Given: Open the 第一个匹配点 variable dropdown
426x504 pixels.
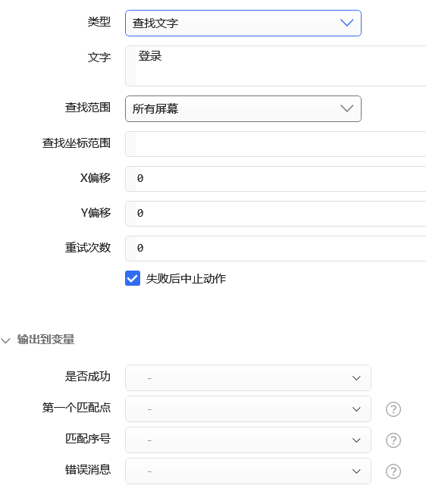Looking at the screenshot, I should (248, 409).
